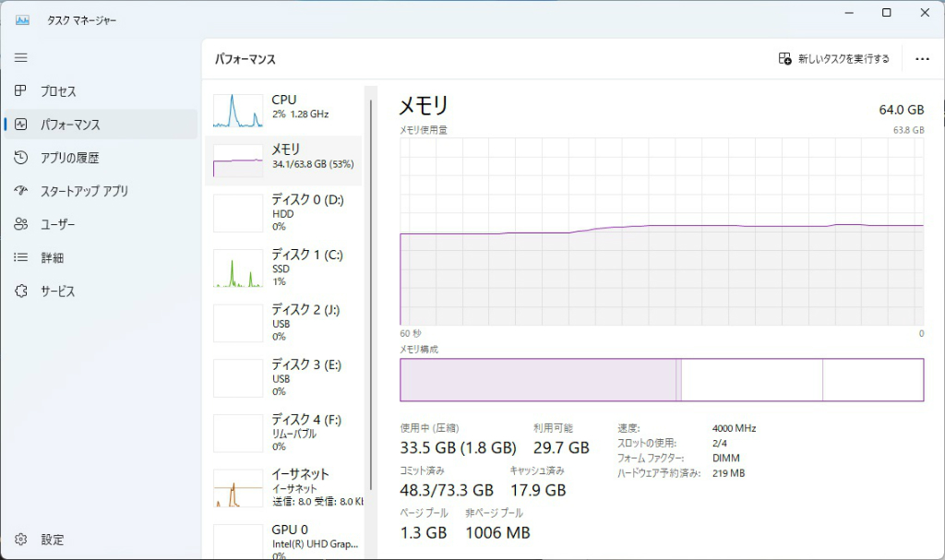Select ディスク 0 (D:) graph thumbnail
Image resolution: width=945 pixels, height=560 pixels.
(x=238, y=213)
